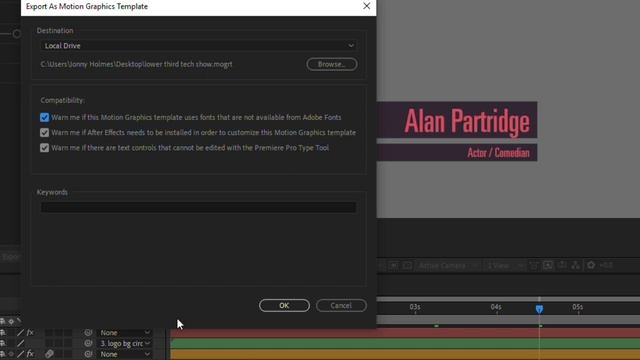Click the lower third tech show.mogrt file path
Image resolution: width=640 pixels, height=360 pixels.
136,64
